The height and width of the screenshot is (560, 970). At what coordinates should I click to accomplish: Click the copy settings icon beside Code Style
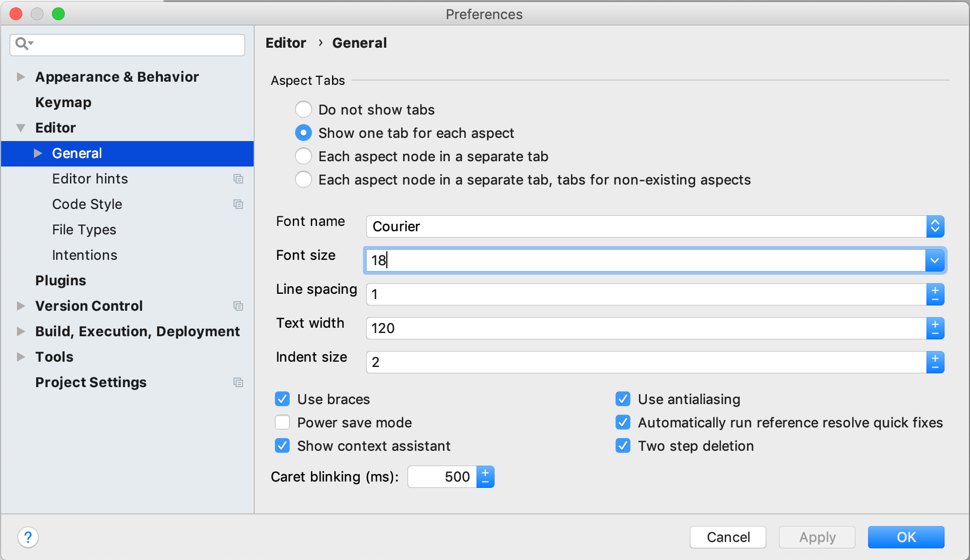tap(238, 204)
